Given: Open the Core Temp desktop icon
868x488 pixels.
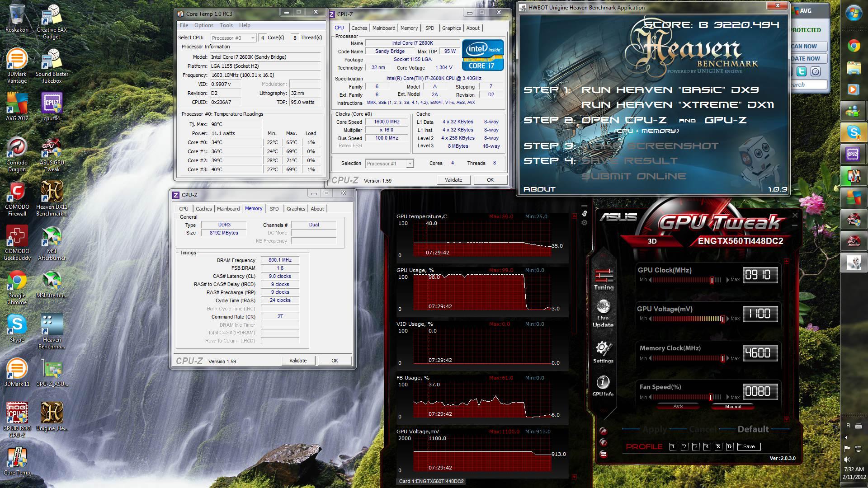Looking at the screenshot, I should click(x=17, y=461).
